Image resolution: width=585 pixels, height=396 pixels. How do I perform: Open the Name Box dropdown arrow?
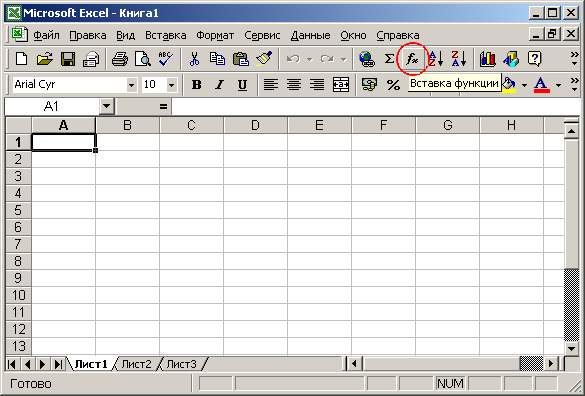(106, 107)
